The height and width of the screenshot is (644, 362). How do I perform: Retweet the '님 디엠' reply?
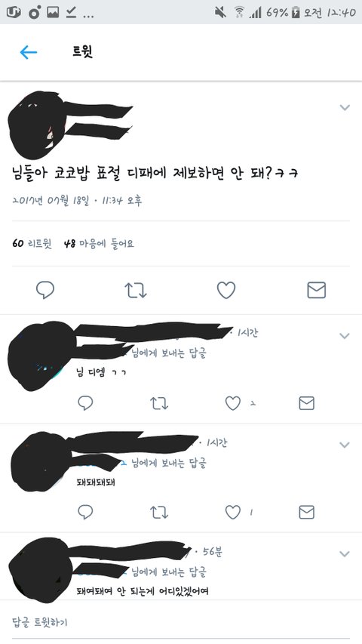pos(159,403)
